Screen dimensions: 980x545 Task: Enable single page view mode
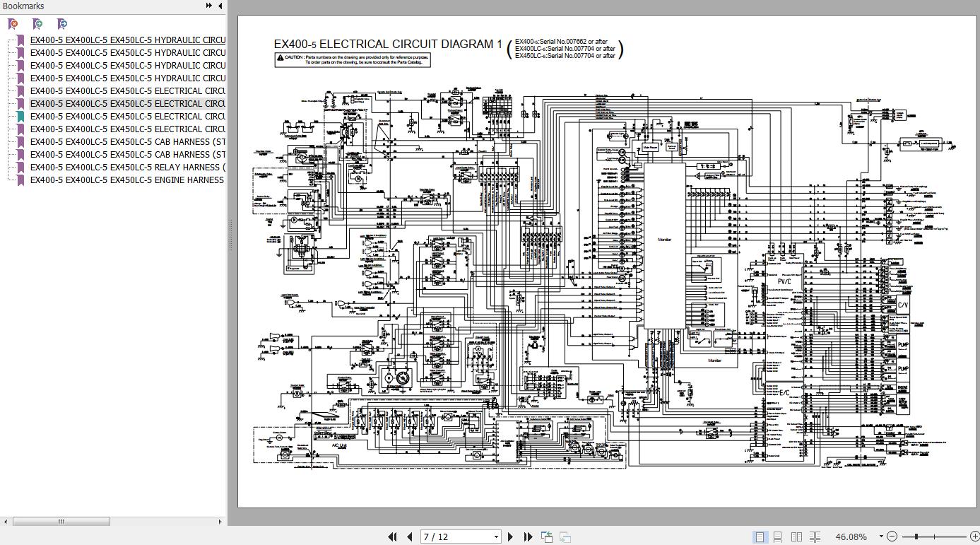(x=760, y=537)
